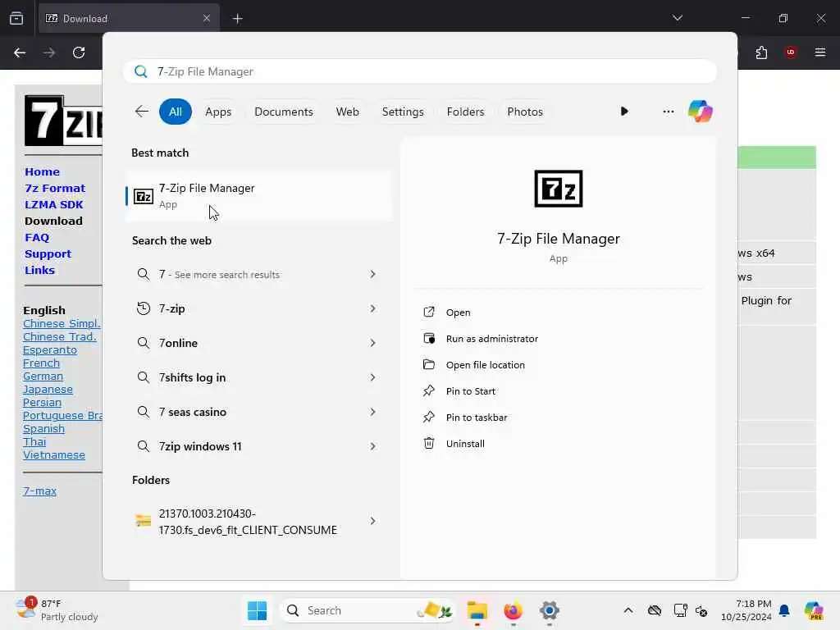Image resolution: width=840 pixels, height=630 pixels.
Task: Expand '7 - See more search results' chevron
Action: coord(373,274)
